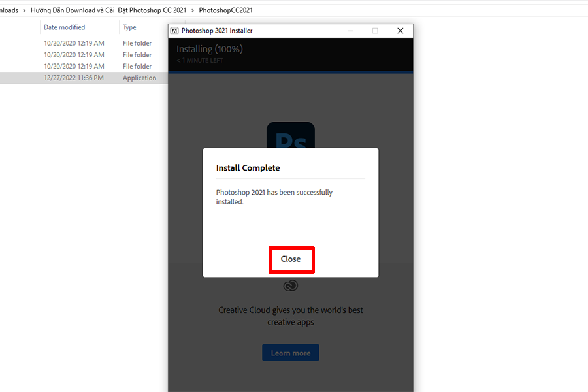Click the Creative Cloud world's best apps text
The image size is (588, 392).
pos(291,316)
